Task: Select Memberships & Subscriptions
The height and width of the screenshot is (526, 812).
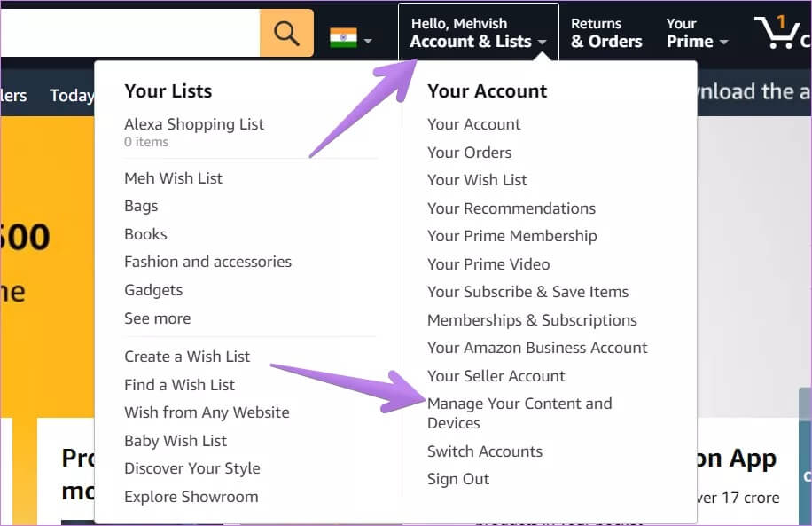Action: click(x=532, y=320)
